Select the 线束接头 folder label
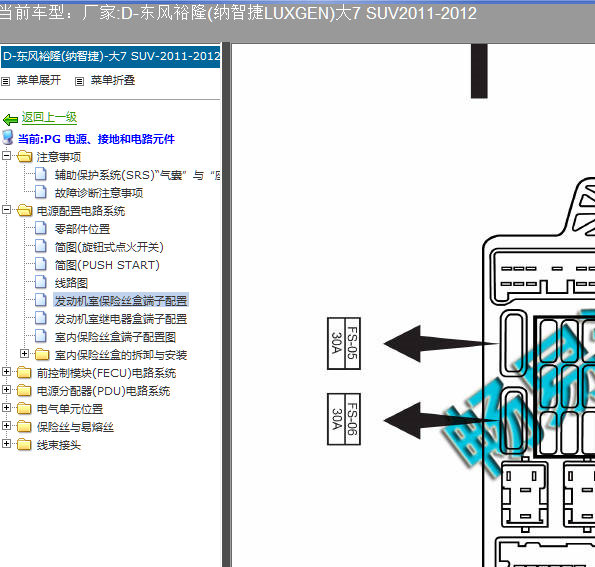This screenshot has width=595, height=567. tap(59, 445)
